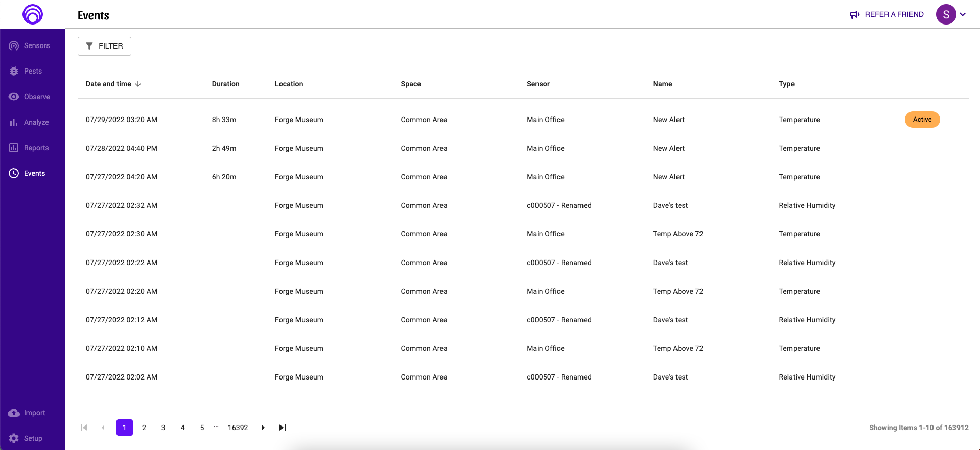
Task: Open Pests via the bug icon
Action: pyautogui.click(x=14, y=71)
